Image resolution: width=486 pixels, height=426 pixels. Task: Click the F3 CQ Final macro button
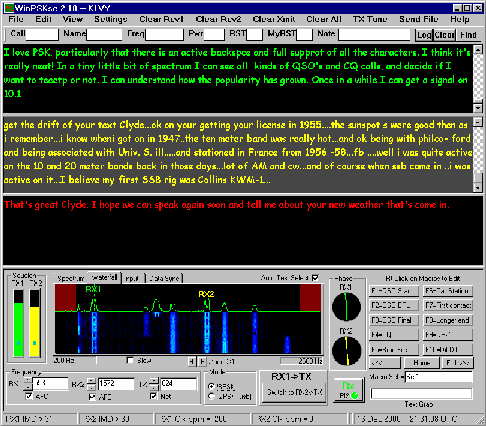point(394,320)
